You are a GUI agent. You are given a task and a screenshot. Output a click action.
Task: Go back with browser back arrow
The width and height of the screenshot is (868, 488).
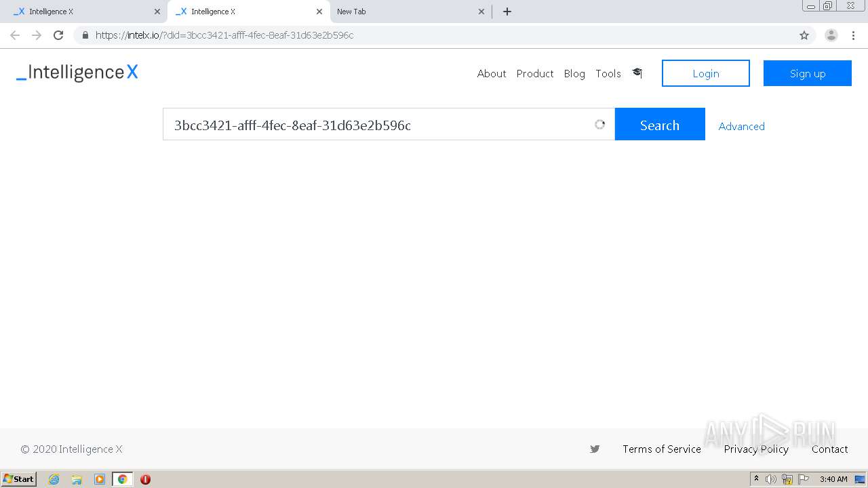coord(15,35)
